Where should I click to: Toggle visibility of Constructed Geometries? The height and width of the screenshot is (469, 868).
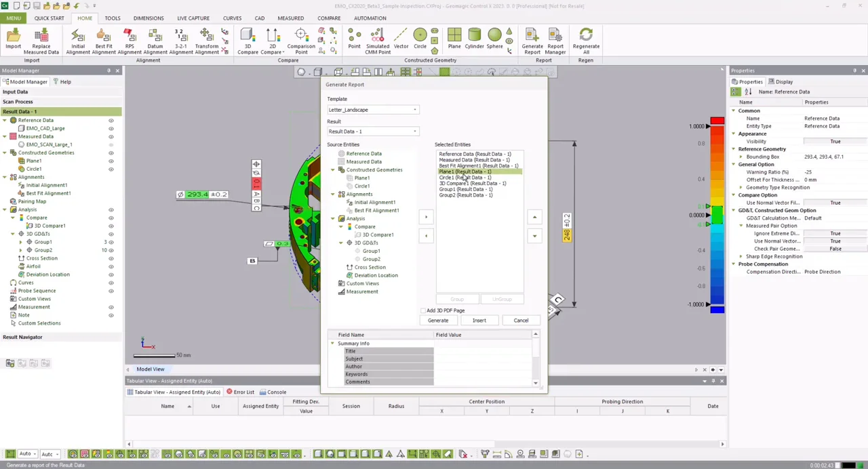tap(111, 152)
